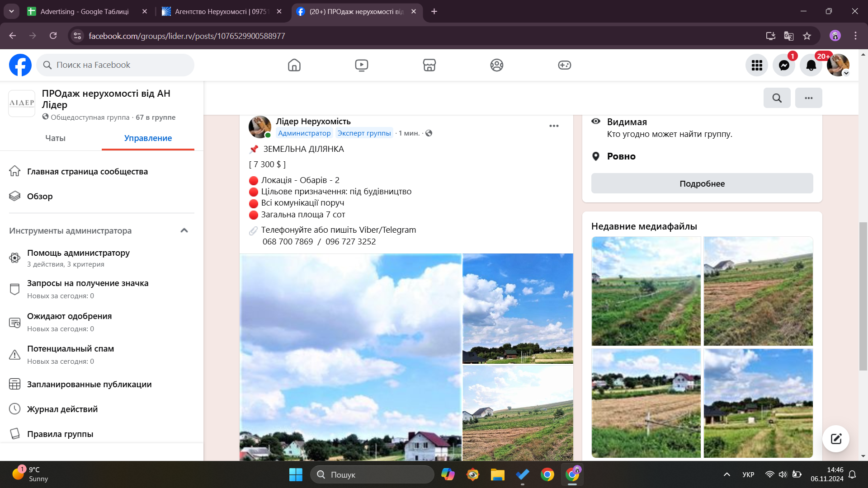Open first recent media thumbnail
The height and width of the screenshot is (488, 868).
(x=646, y=291)
